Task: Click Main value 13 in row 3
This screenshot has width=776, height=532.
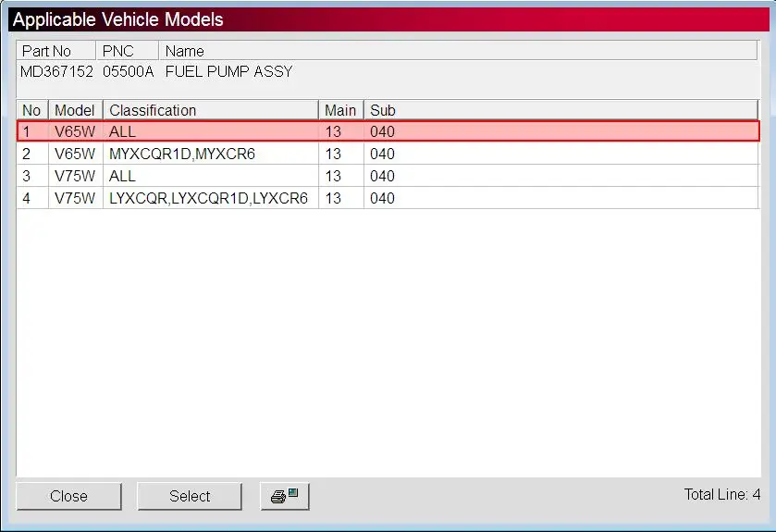Action: [341, 176]
